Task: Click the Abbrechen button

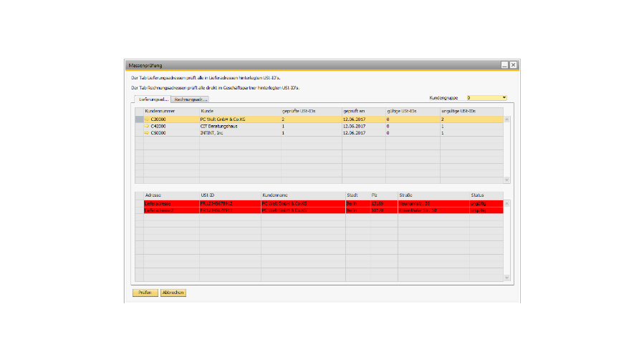Action: (x=173, y=293)
